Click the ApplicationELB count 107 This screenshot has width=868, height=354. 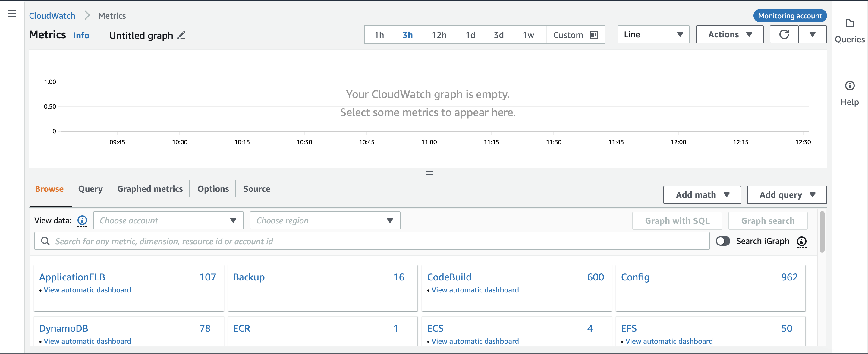[x=208, y=277]
